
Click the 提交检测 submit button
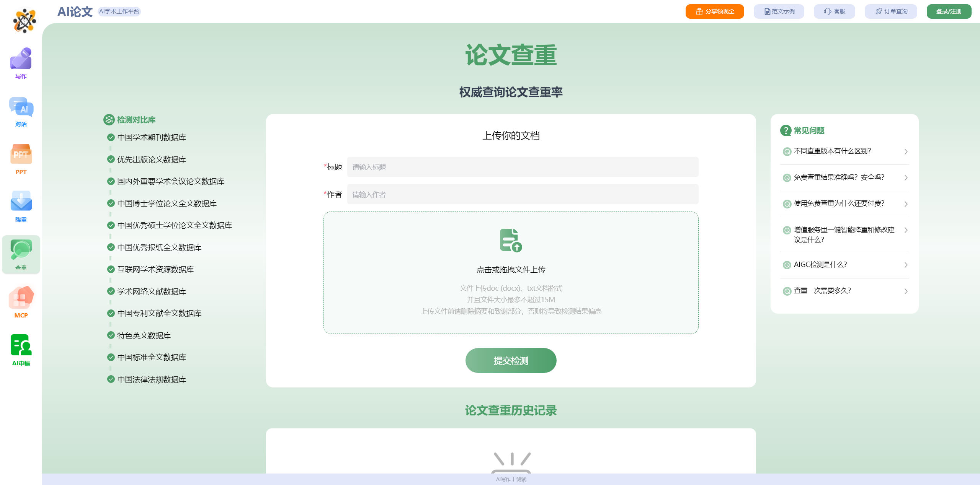(x=511, y=360)
